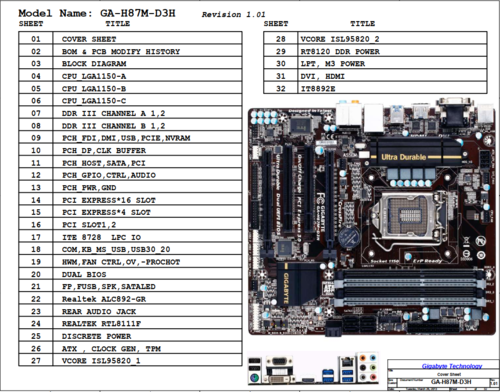Click LPT, M3 POWER entry

click(333, 64)
